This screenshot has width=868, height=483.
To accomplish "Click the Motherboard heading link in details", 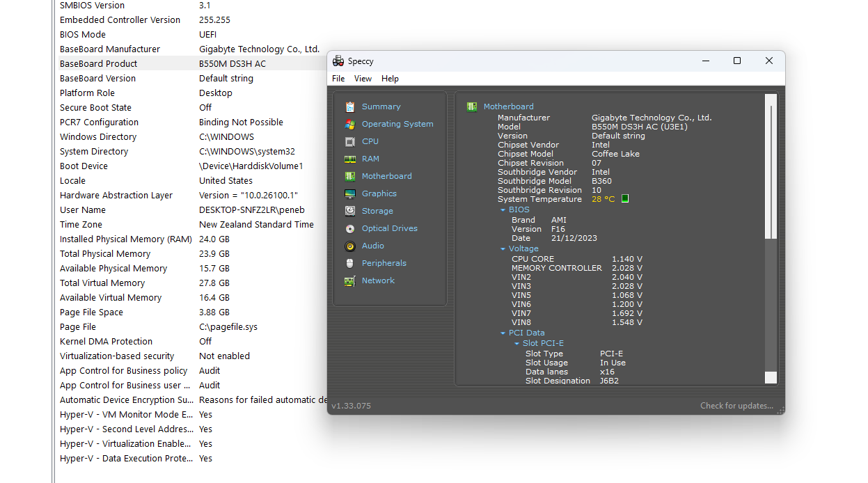I will (x=509, y=106).
